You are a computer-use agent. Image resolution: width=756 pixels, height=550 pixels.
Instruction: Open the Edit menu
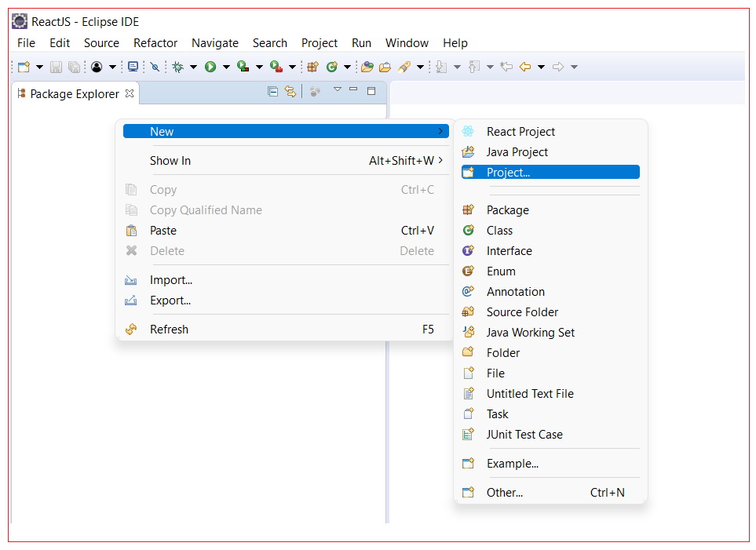pos(60,43)
